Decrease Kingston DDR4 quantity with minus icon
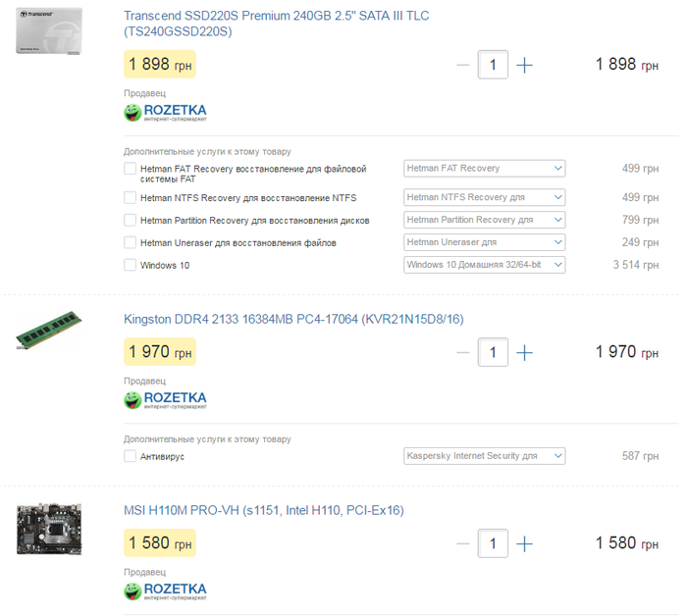Screen dimensions: 687x616 [462, 352]
